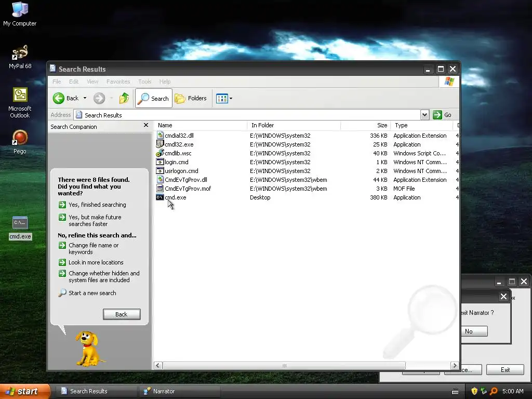Click horizontal scrollbar right arrow
Image resolution: width=532 pixels, height=399 pixels.
click(x=455, y=365)
